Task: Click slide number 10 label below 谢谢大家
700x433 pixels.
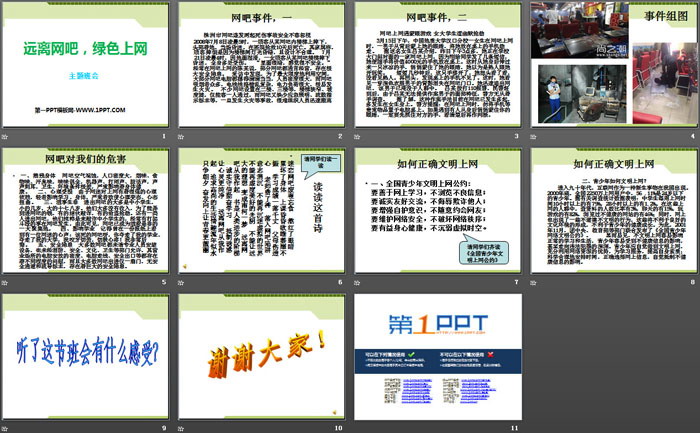Action: point(338,428)
